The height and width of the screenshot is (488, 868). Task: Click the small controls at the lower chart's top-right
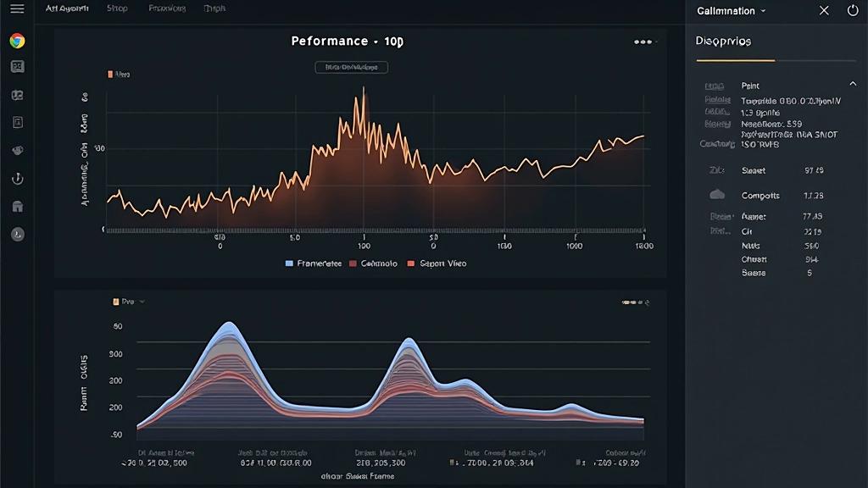tap(636, 302)
